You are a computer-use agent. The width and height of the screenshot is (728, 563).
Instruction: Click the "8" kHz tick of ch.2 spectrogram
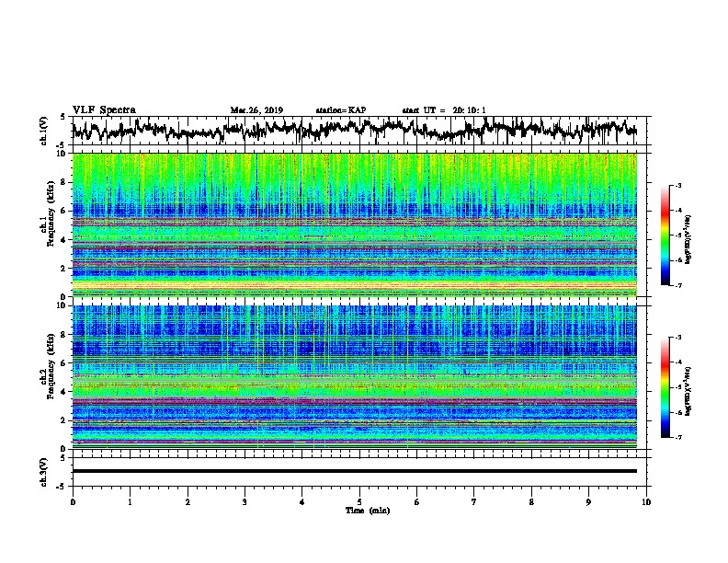click(63, 335)
